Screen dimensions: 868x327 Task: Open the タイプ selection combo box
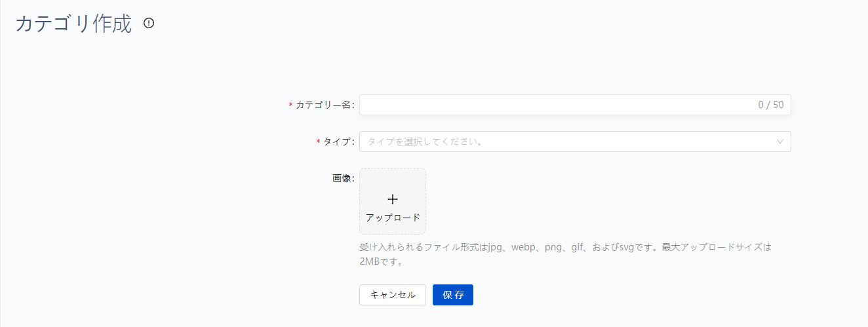pos(574,142)
